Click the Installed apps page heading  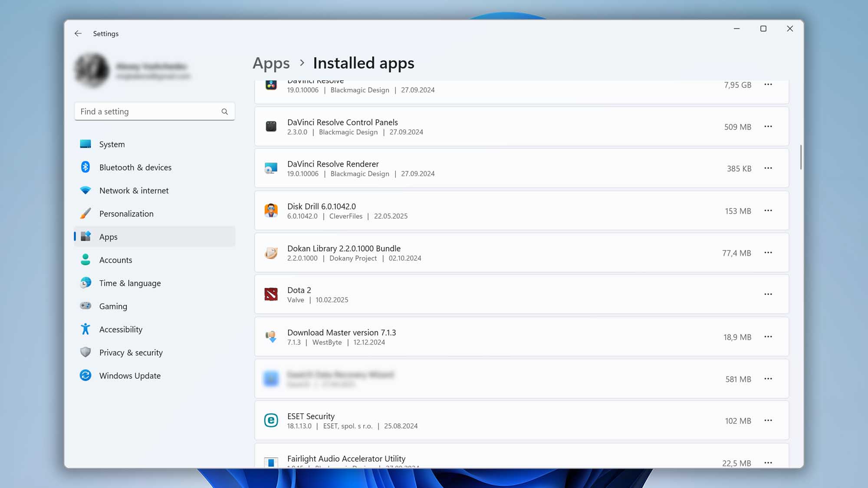click(x=364, y=63)
